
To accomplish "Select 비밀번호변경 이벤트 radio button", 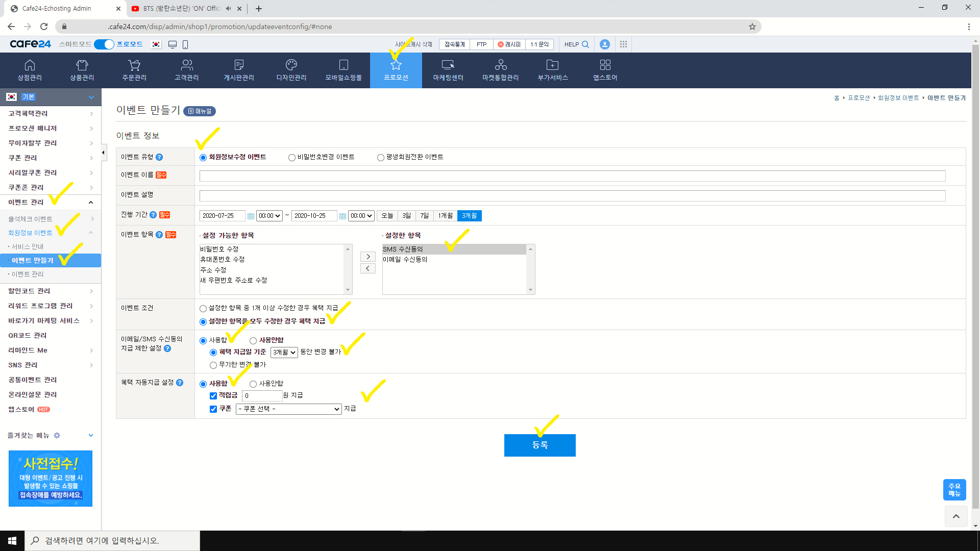I will click(292, 158).
